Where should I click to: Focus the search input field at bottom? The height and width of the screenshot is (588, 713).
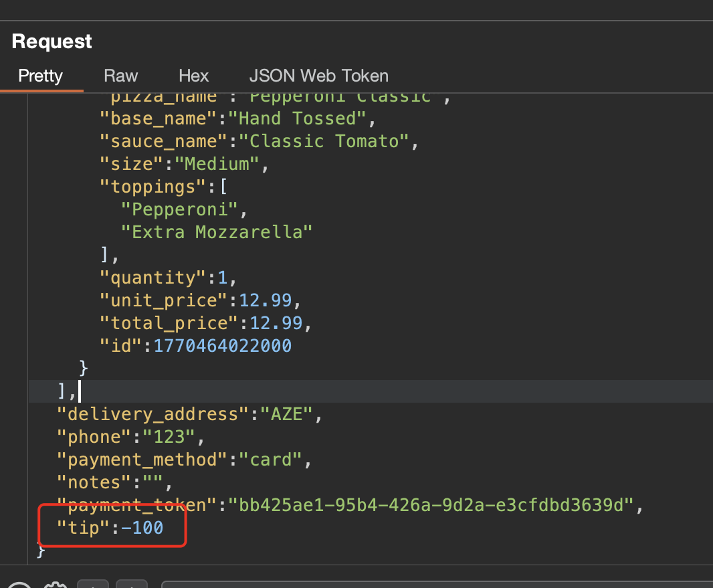click(x=435, y=585)
